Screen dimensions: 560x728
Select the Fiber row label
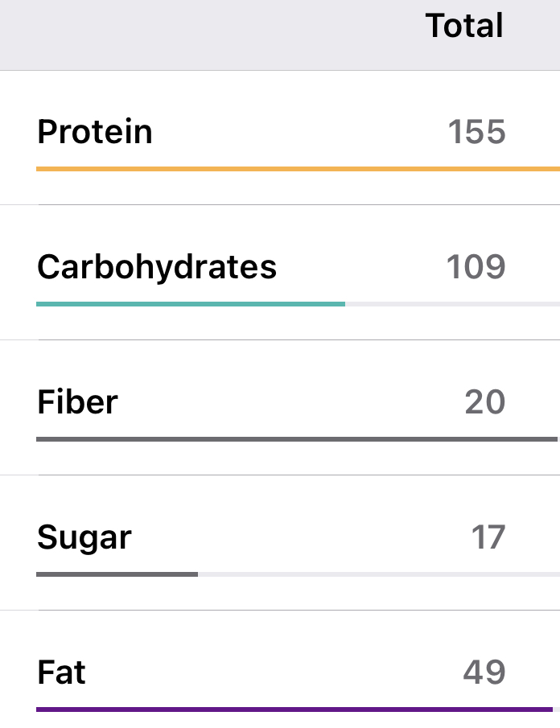click(x=78, y=402)
